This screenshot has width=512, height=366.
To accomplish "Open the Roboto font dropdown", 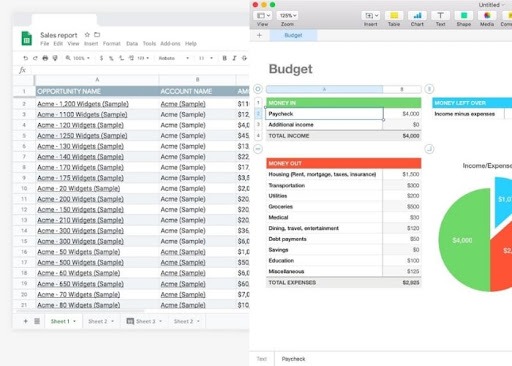I will click(x=174, y=58).
